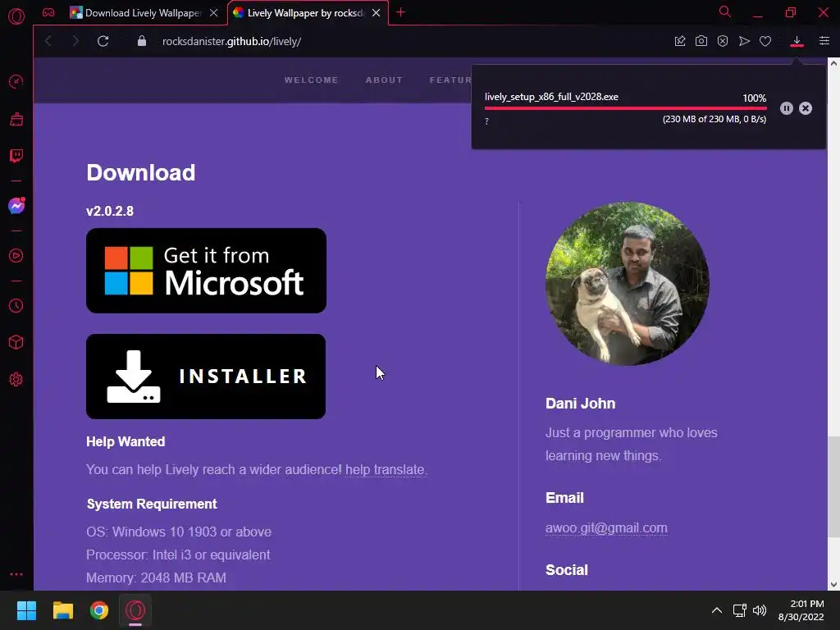Open Player icon in sidebar
Screen dimensions: 840x630
(x=16, y=256)
